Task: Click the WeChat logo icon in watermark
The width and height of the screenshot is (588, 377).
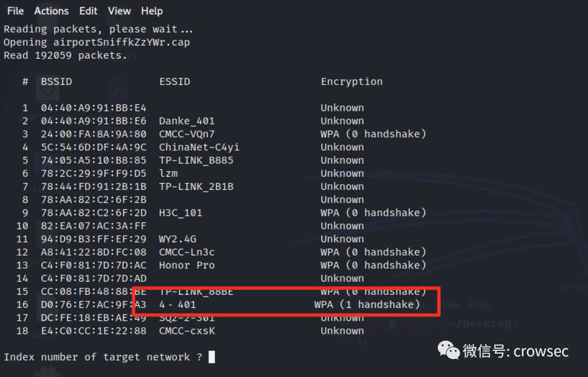Action: 449,350
